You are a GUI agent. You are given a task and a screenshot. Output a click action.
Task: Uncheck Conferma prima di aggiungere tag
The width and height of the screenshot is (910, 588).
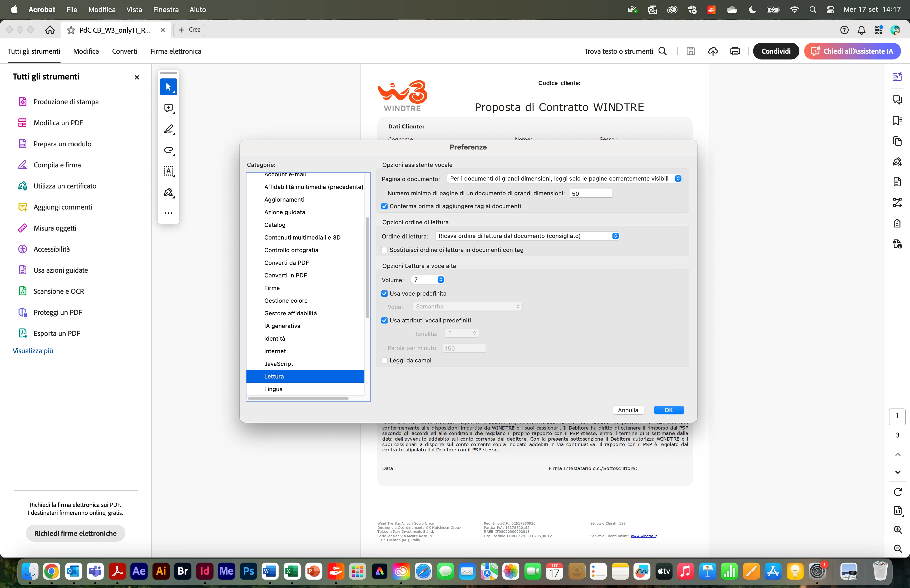[x=384, y=206]
